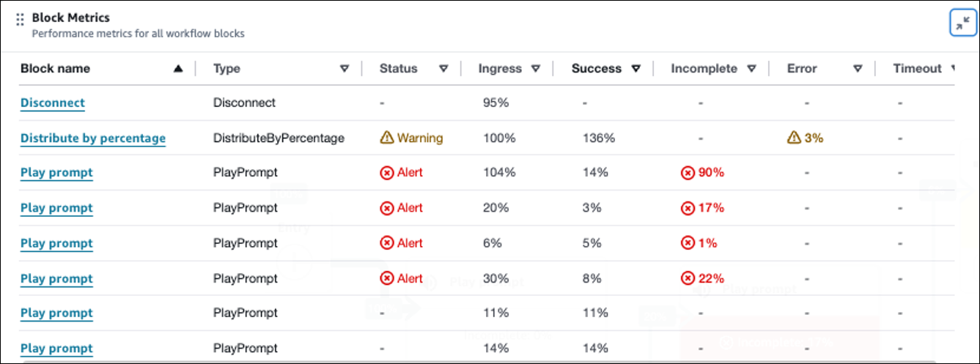Click the alert icon next to 17% incomplete

(688, 208)
